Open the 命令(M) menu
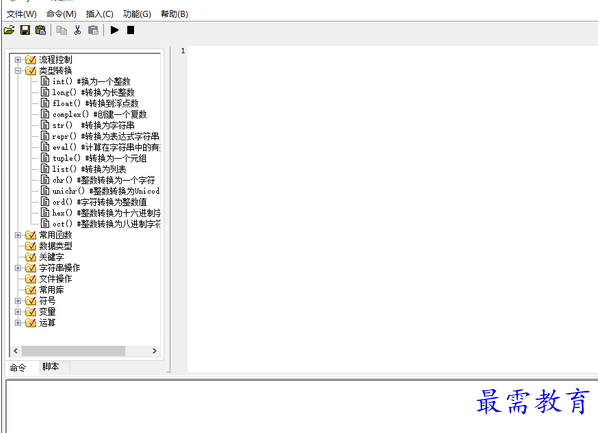598x433 pixels. click(x=61, y=14)
